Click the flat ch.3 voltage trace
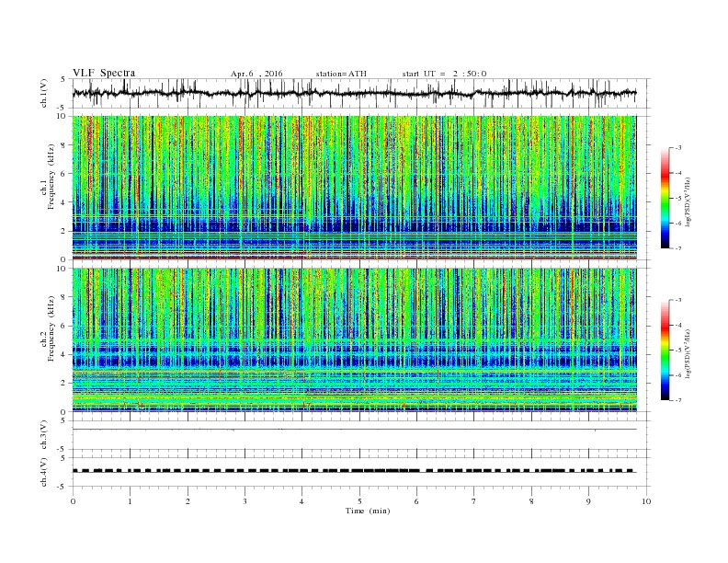Screen dimensions: 728x563 [355, 430]
